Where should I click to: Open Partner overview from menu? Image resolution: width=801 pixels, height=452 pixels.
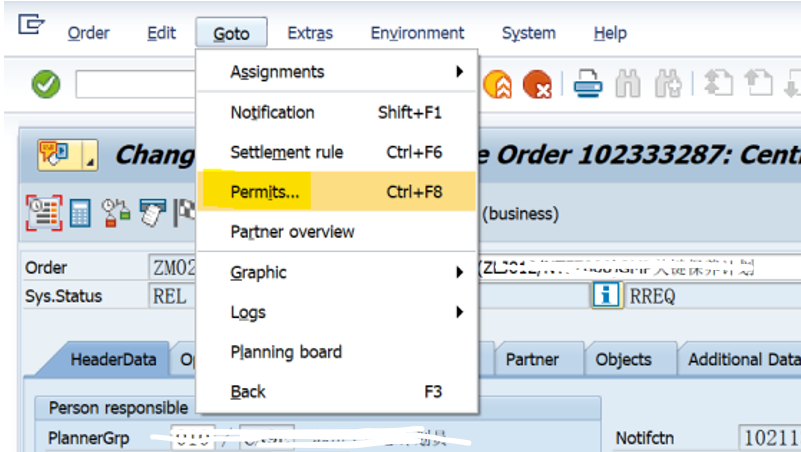pos(337,231)
